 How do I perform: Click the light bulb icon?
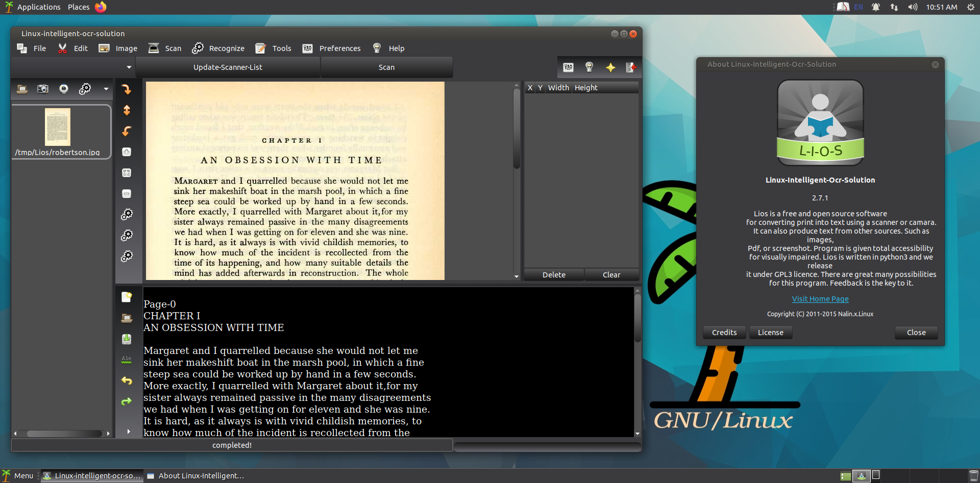[589, 67]
